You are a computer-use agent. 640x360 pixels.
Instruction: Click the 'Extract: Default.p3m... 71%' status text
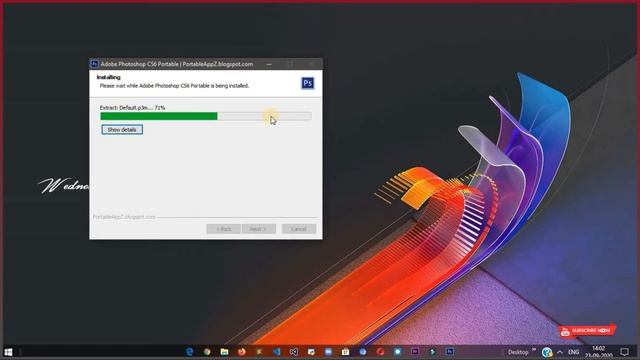click(132, 108)
